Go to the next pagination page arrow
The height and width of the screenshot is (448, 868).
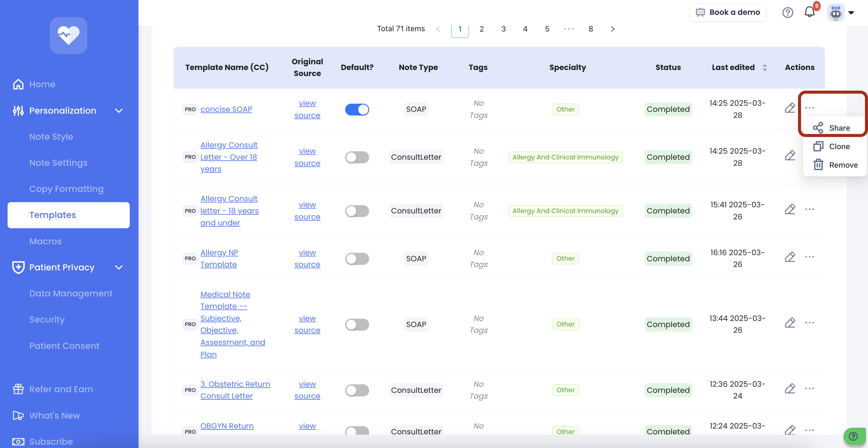point(613,29)
